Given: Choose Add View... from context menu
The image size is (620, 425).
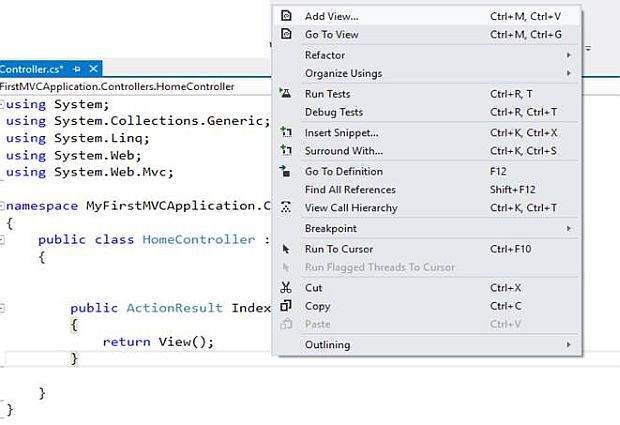Looking at the screenshot, I should 427,16.
